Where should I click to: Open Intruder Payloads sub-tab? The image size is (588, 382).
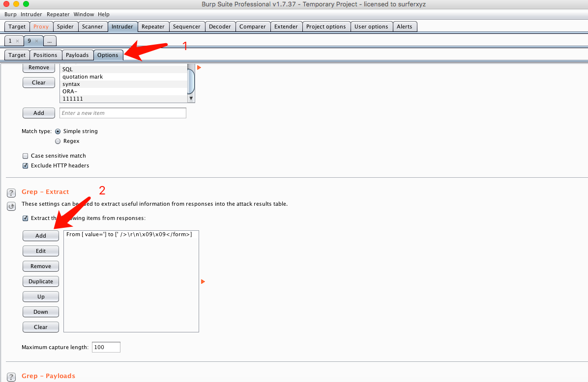[x=77, y=55]
